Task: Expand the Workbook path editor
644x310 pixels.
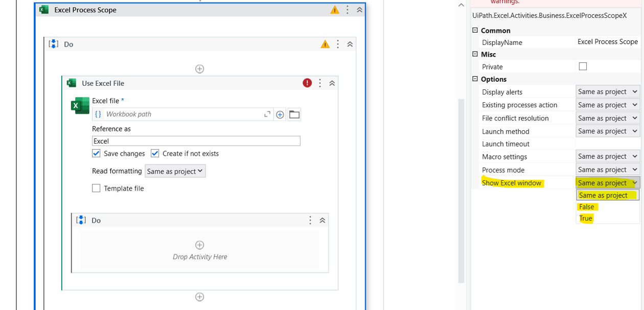Action: coord(267,114)
